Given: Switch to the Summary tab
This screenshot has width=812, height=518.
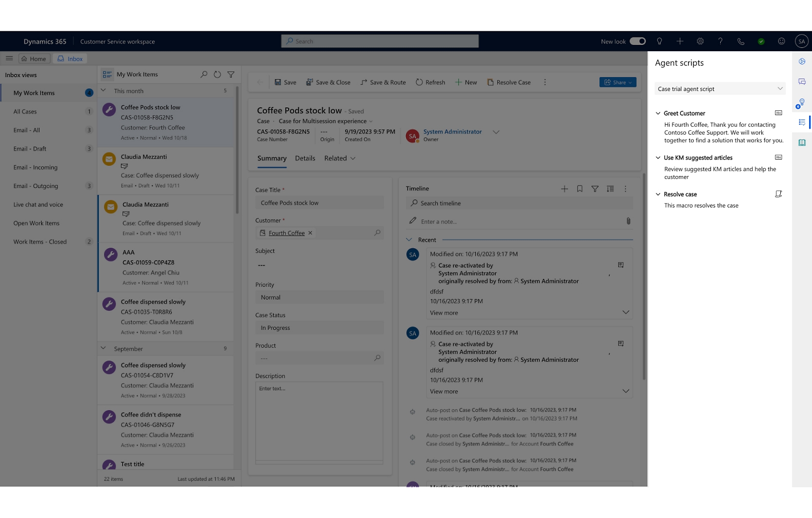Looking at the screenshot, I should click(272, 159).
